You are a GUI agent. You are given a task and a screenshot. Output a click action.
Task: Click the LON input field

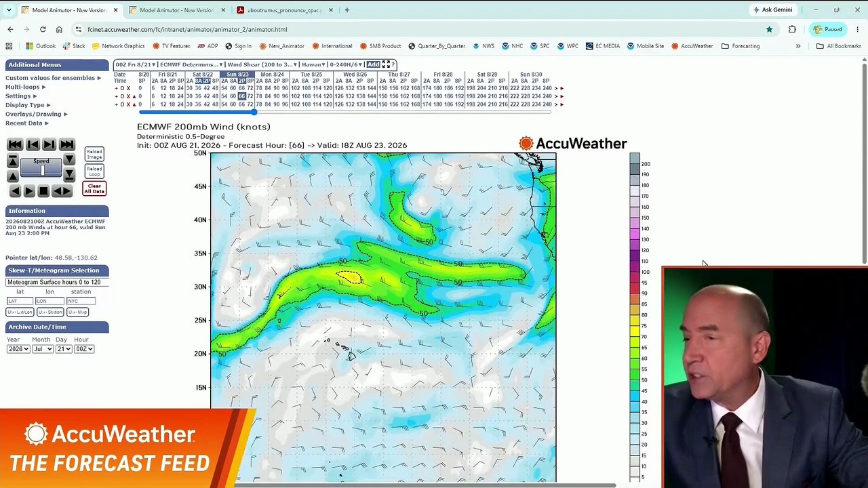coord(50,301)
